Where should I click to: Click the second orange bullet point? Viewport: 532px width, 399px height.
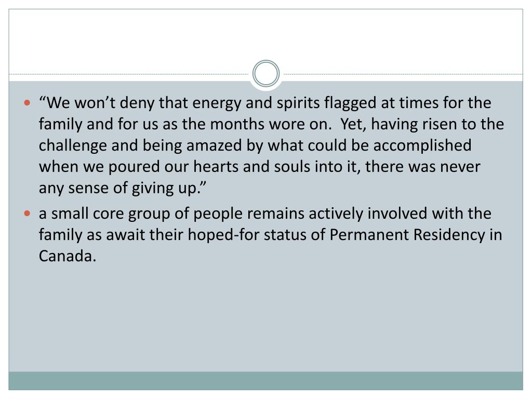28,214
